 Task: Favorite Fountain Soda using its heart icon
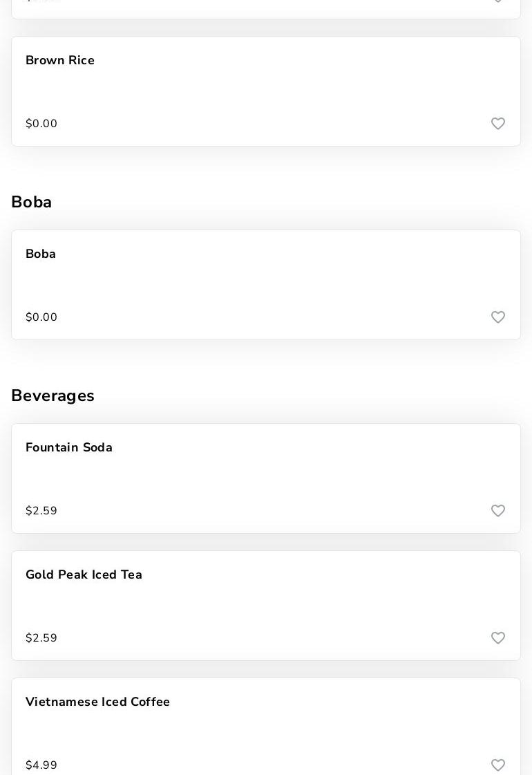(x=498, y=511)
